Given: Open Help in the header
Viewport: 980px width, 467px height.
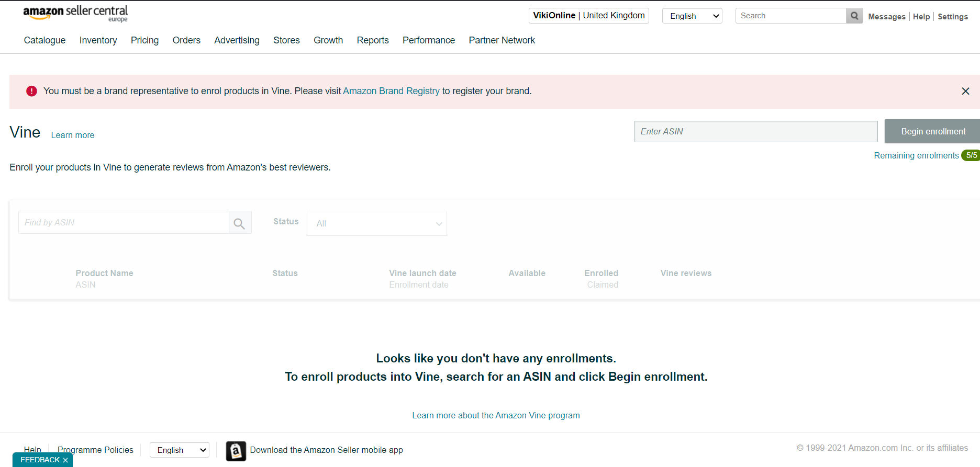Looking at the screenshot, I should (x=921, y=17).
